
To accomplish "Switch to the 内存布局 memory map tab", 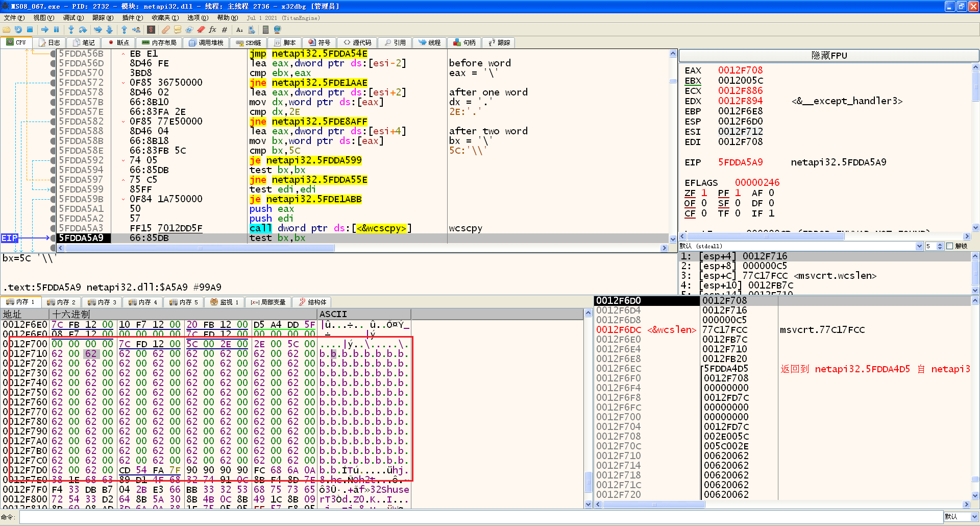I will click(x=159, y=43).
